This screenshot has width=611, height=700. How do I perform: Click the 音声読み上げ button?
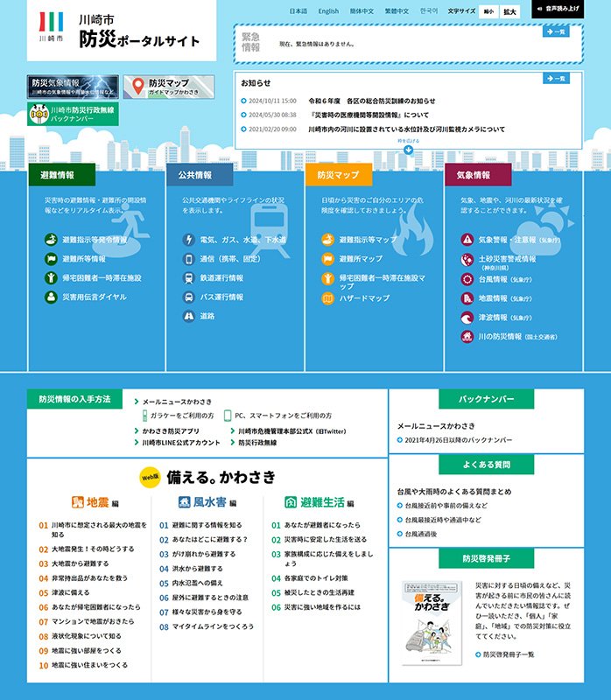pyautogui.click(x=558, y=9)
